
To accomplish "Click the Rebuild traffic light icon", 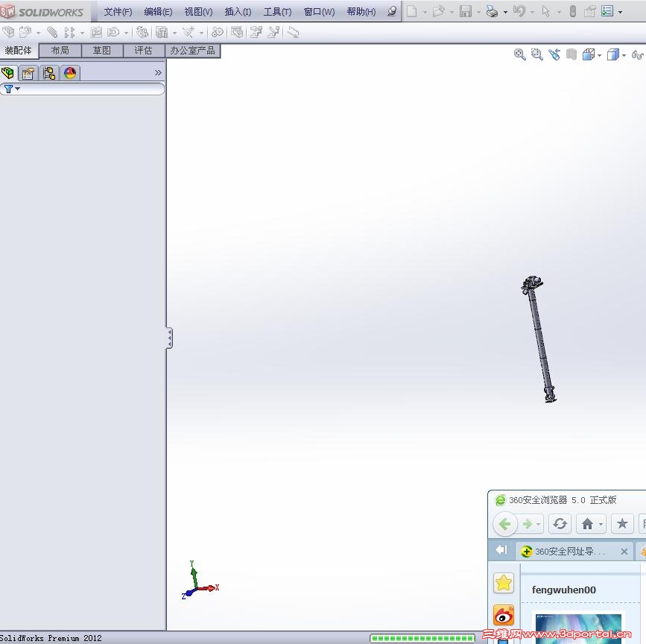I will (x=573, y=11).
